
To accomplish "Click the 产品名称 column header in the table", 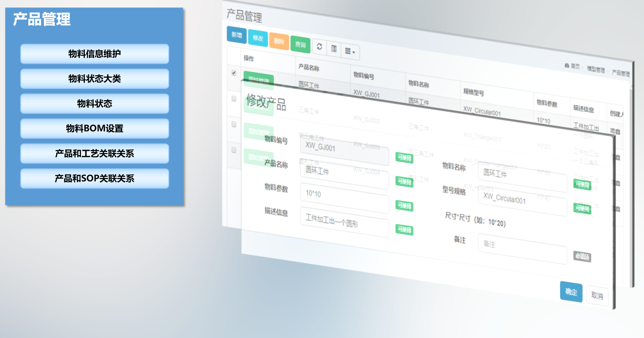I will click(309, 67).
